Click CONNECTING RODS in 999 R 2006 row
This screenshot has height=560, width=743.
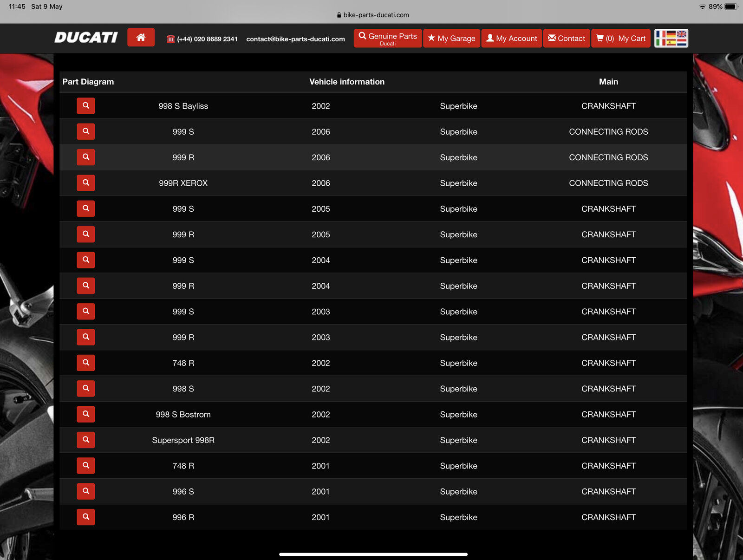click(x=608, y=157)
